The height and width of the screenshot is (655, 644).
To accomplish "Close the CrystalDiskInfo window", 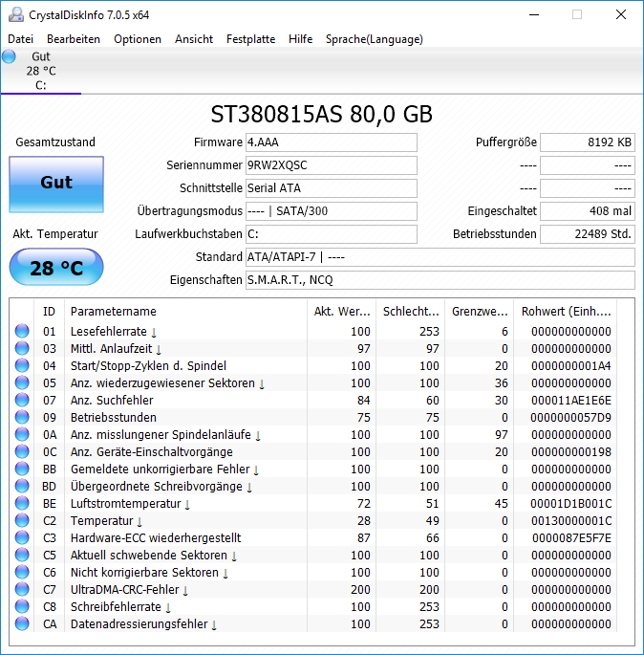I will click(621, 14).
